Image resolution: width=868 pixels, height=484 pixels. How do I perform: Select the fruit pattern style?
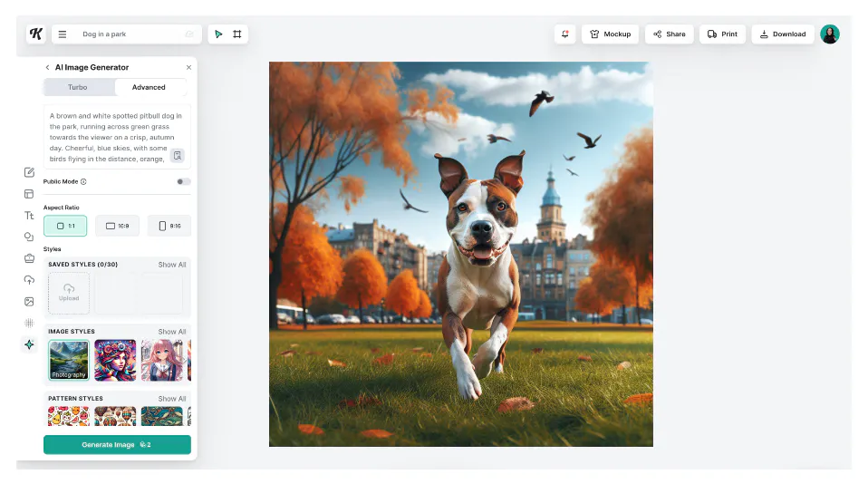[x=69, y=416]
